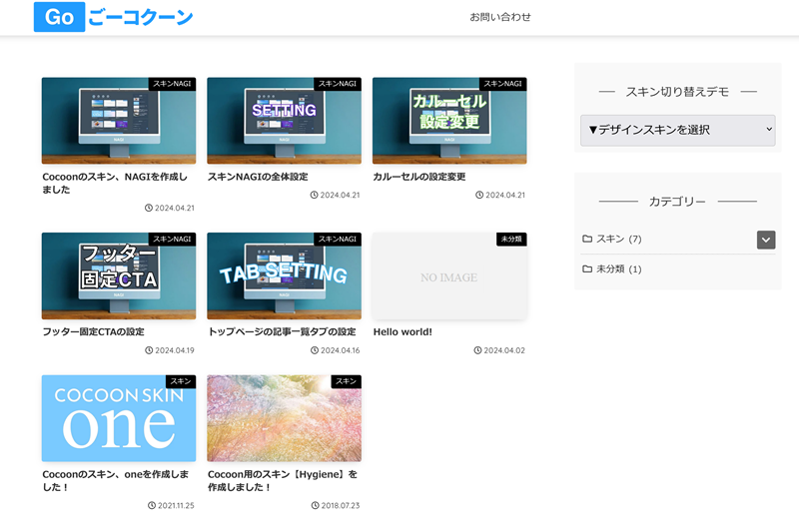The width and height of the screenshot is (799, 532).
Task: Click スキンNAGI label on フッター固定CTA card
Action: coord(172,240)
